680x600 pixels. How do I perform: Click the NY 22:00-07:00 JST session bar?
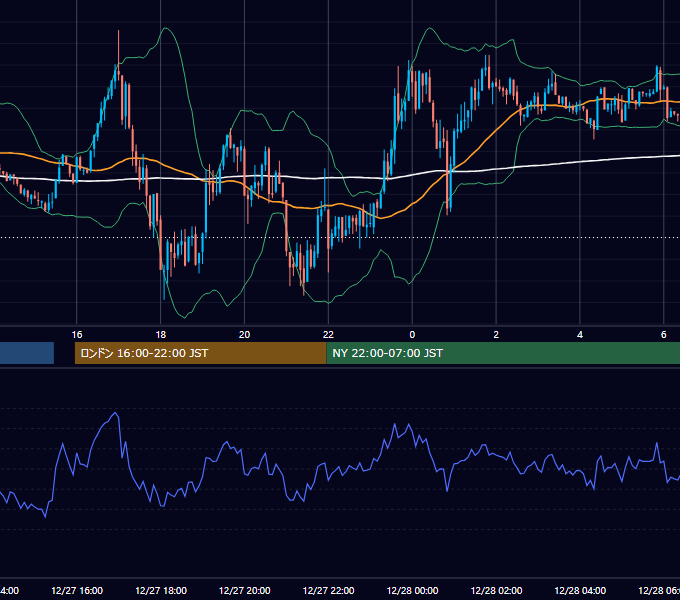click(x=503, y=353)
